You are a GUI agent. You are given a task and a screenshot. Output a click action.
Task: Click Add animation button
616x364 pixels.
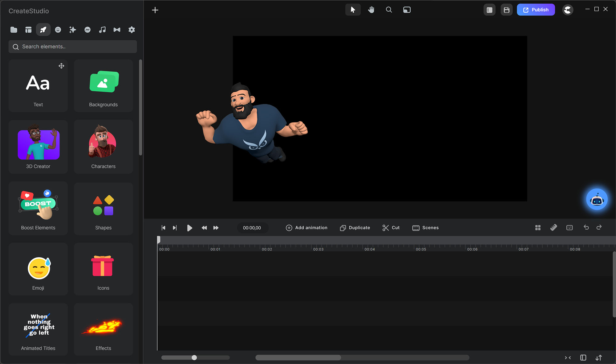(306, 228)
